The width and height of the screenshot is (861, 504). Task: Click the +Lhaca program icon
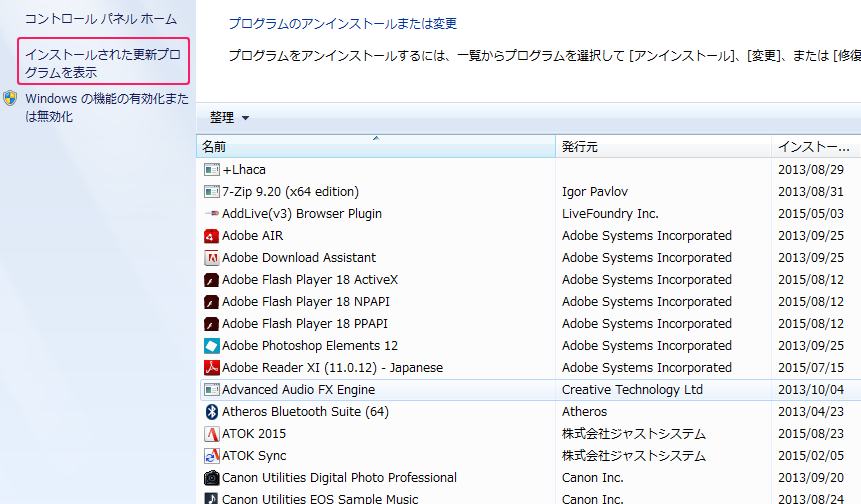click(x=211, y=170)
